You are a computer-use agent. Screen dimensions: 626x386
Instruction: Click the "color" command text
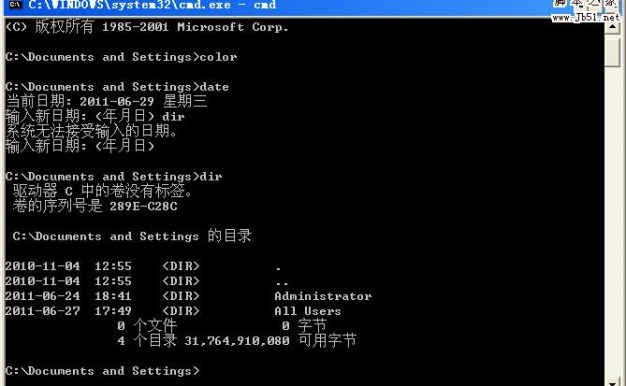click(218, 57)
